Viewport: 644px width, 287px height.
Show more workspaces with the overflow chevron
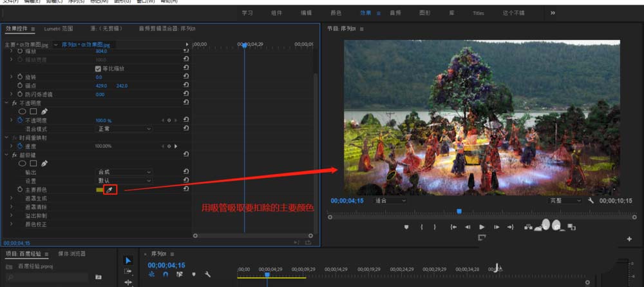[x=553, y=13]
